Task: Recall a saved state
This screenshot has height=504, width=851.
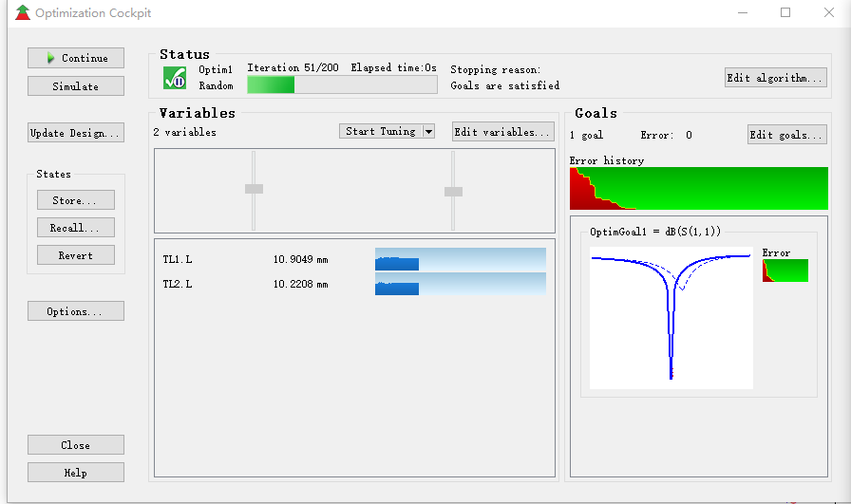Action: coord(76,228)
